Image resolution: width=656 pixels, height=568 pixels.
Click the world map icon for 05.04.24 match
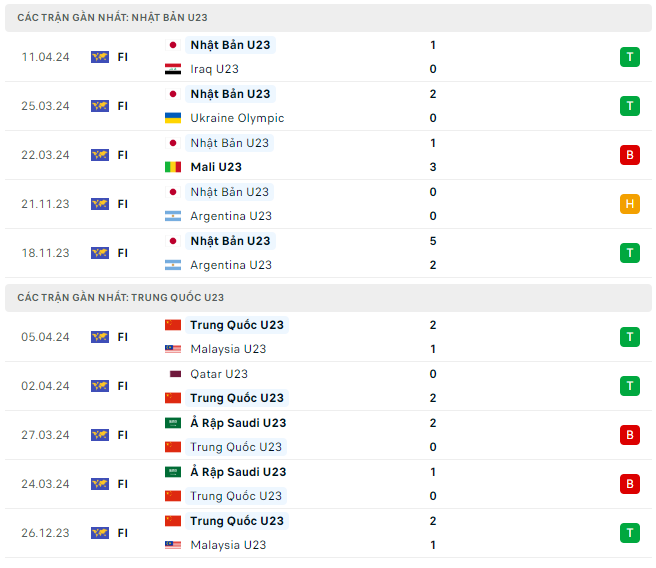click(x=100, y=337)
